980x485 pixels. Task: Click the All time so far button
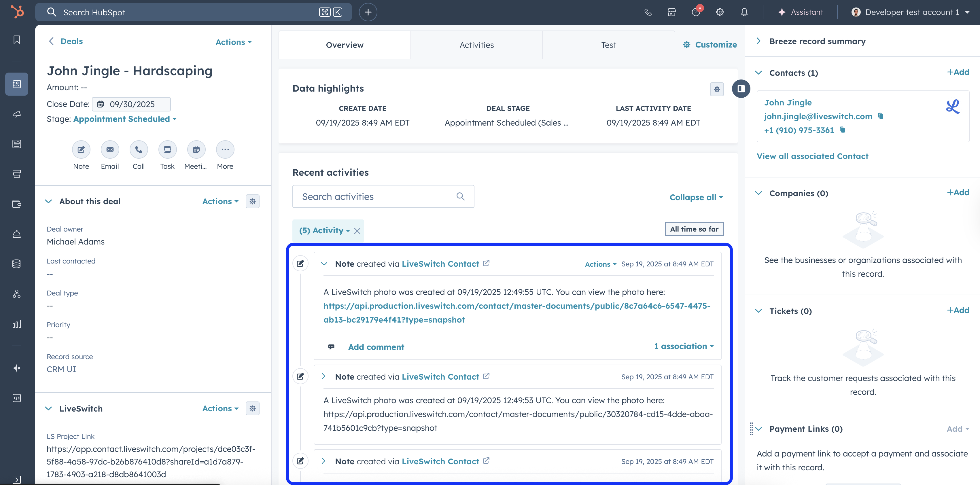pyautogui.click(x=694, y=229)
